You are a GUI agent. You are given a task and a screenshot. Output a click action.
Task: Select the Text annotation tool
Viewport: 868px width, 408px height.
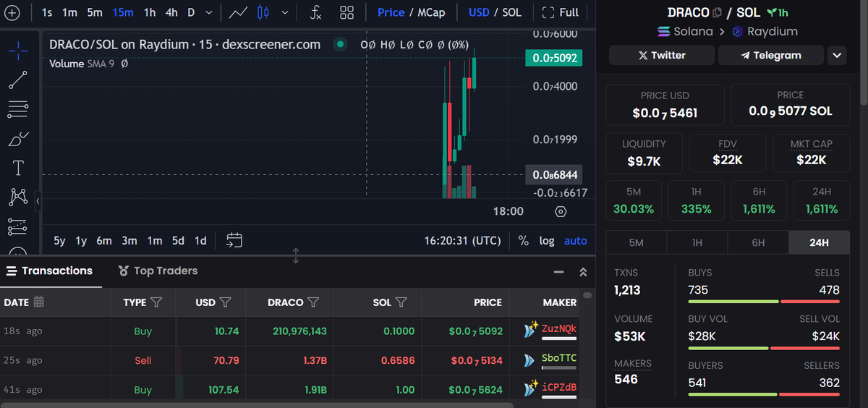pyautogui.click(x=18, y=168)
